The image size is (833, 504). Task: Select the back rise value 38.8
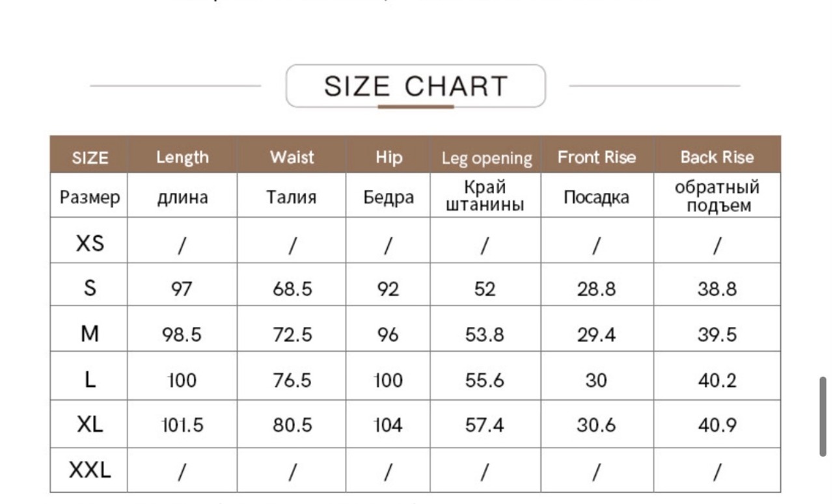click(717, 289)
